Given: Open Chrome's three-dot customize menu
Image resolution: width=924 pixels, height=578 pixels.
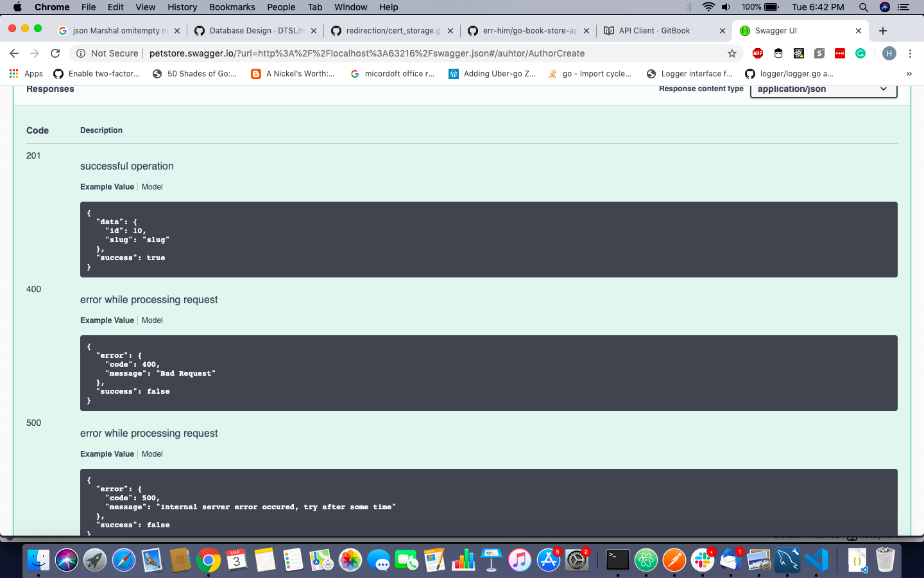Looking at the screenshot, I should [x=911, y=54].
